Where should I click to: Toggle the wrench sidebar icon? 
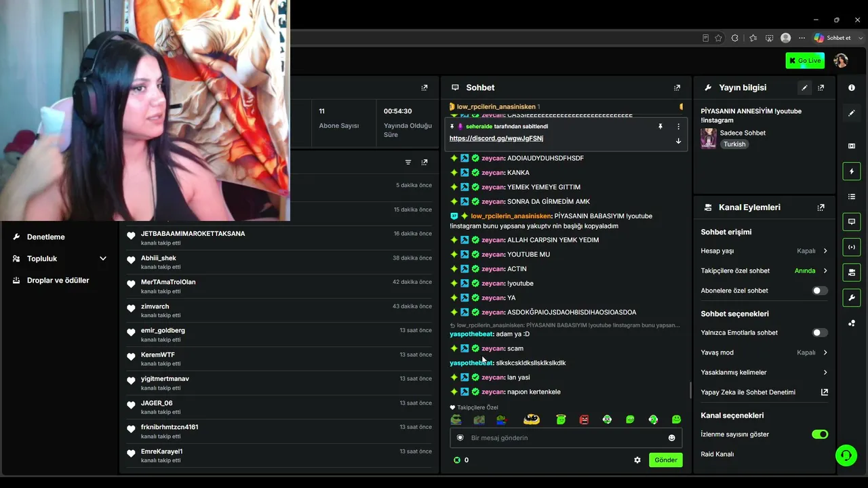click(852, 298)
